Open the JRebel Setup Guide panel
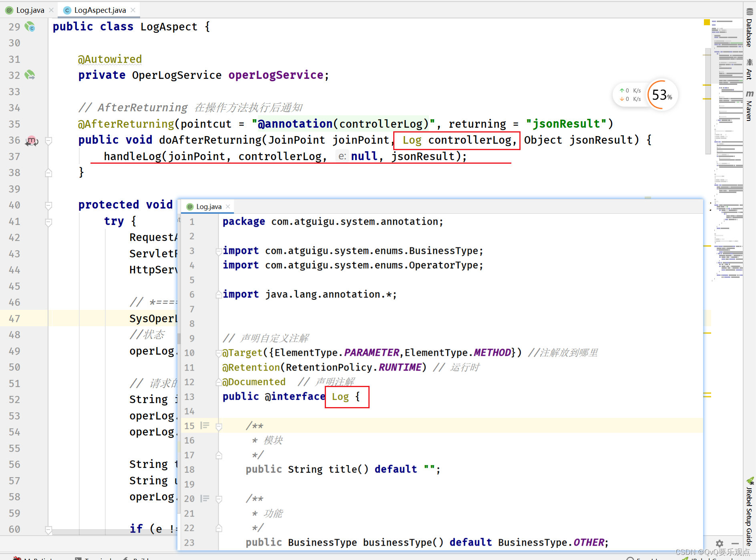The image size is (756, 560). tap(749, 512)
